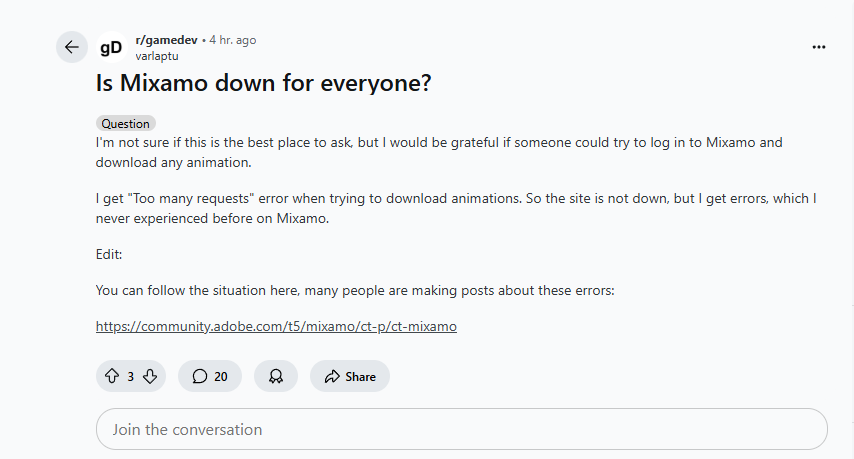The image size is (854, 459).
Task: Click the vote score number 3
Action: (x=131, y=377)
